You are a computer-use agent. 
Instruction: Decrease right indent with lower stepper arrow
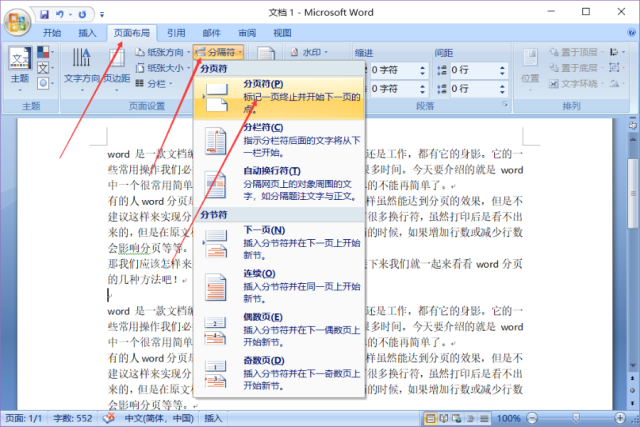[422, 93]
